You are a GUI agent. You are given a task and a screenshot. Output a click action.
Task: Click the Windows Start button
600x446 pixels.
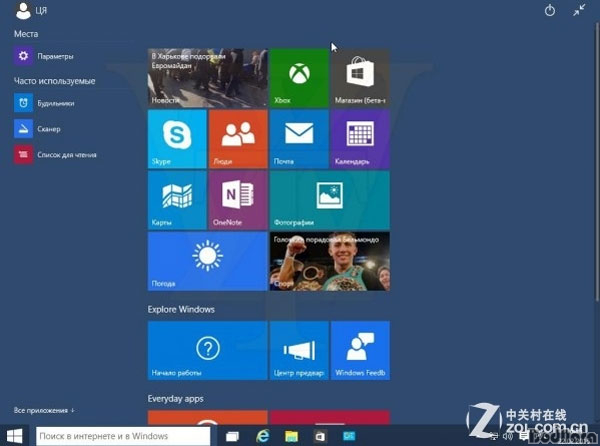coord(15,436)
